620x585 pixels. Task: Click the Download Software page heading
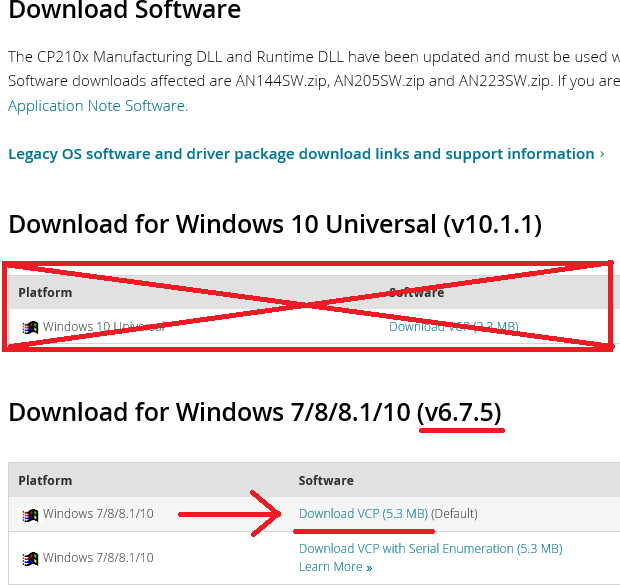pos(124,12)
